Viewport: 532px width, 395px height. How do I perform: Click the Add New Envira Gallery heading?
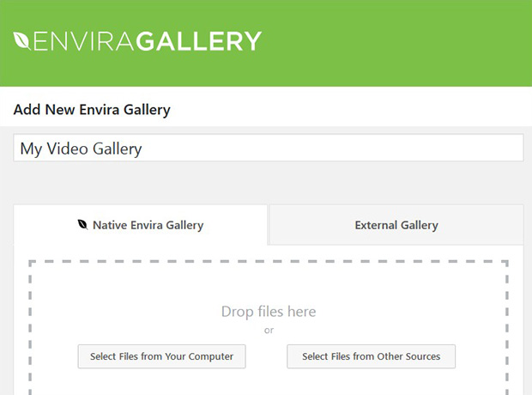click(x=92, y=110)
